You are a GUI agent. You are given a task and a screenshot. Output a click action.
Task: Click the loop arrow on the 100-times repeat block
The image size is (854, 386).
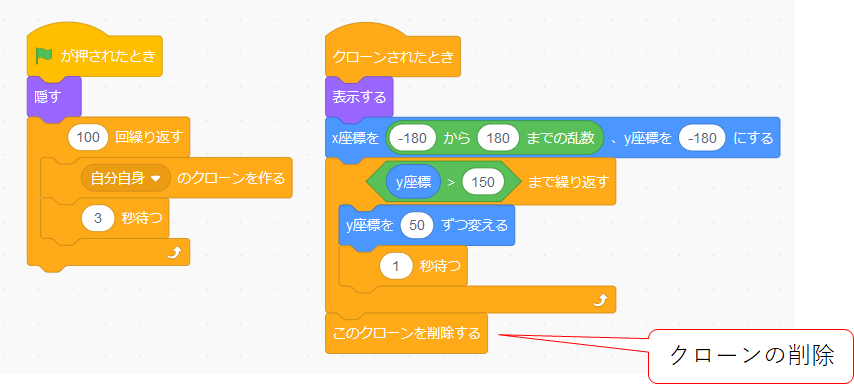pyautogui.click(x=173, y=253)
